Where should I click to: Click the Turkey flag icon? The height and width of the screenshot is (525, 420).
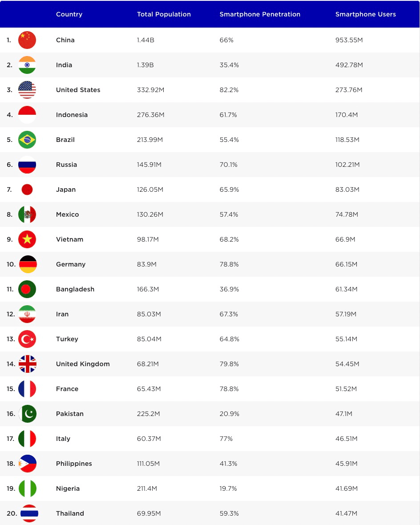coord(27,339)
